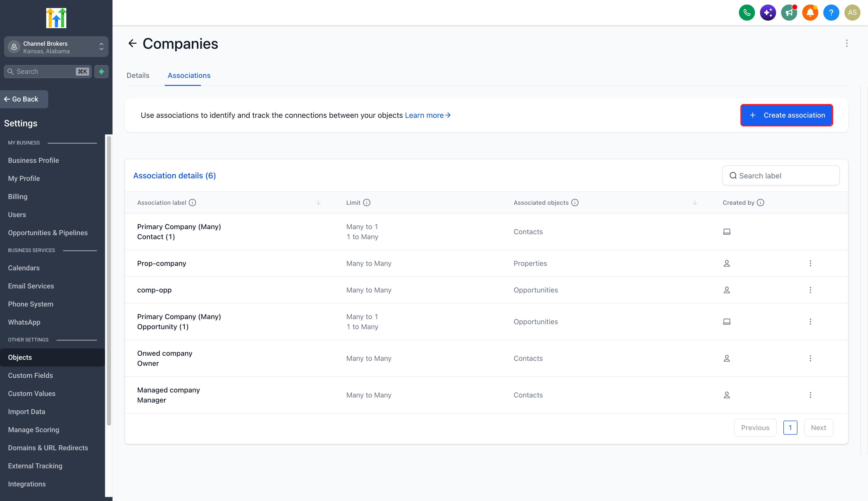Click the Search label input field
The width and height of the screenshot is (868, 501).
pos(781,175)
